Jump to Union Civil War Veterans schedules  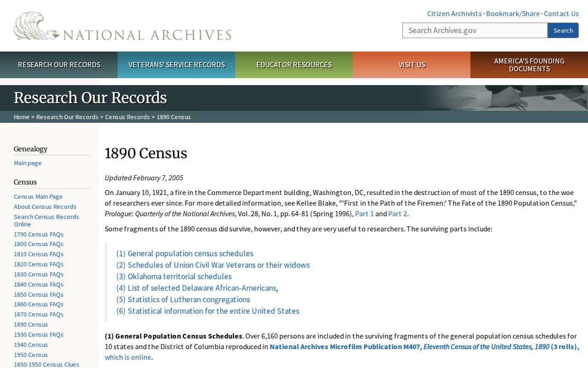pos(213,265)
